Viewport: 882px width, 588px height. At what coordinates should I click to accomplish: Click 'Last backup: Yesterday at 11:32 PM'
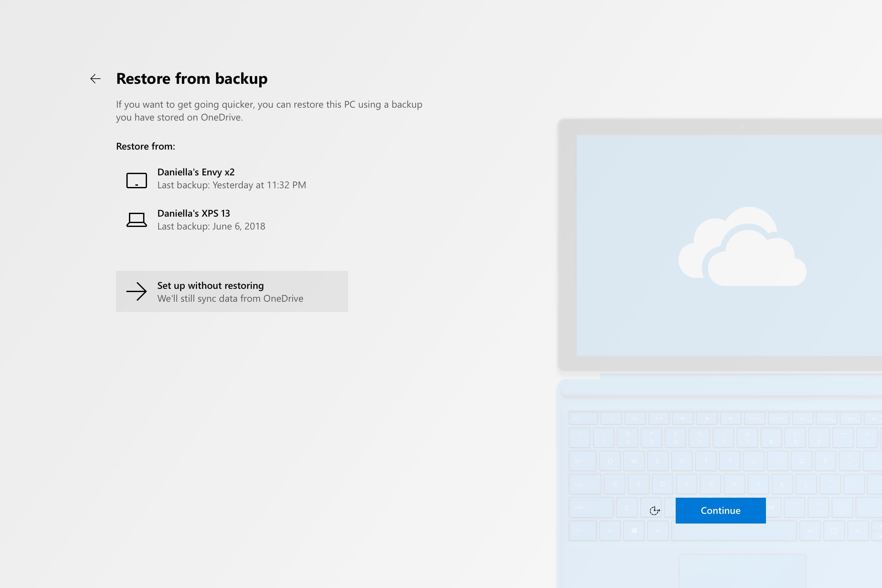coord(231,185)
